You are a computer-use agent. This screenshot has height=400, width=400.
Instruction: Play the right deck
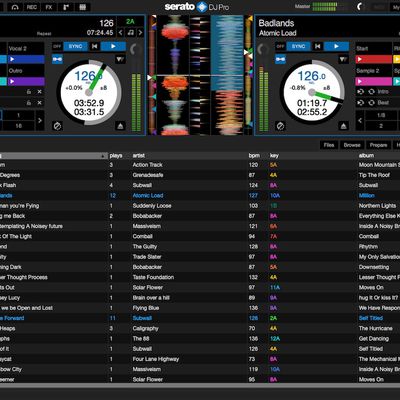coord(336,46)
